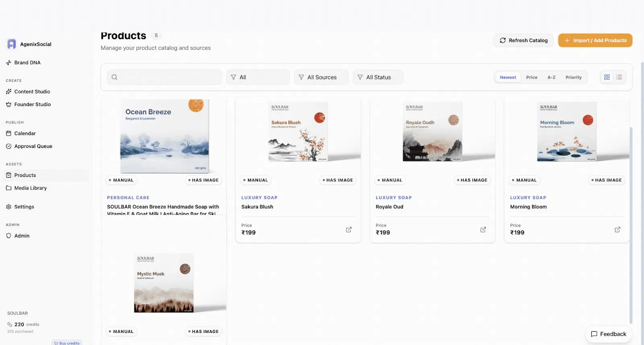Switch to list view
The width and height of the screenshot is (644, 345).
(x=619, y=77)
